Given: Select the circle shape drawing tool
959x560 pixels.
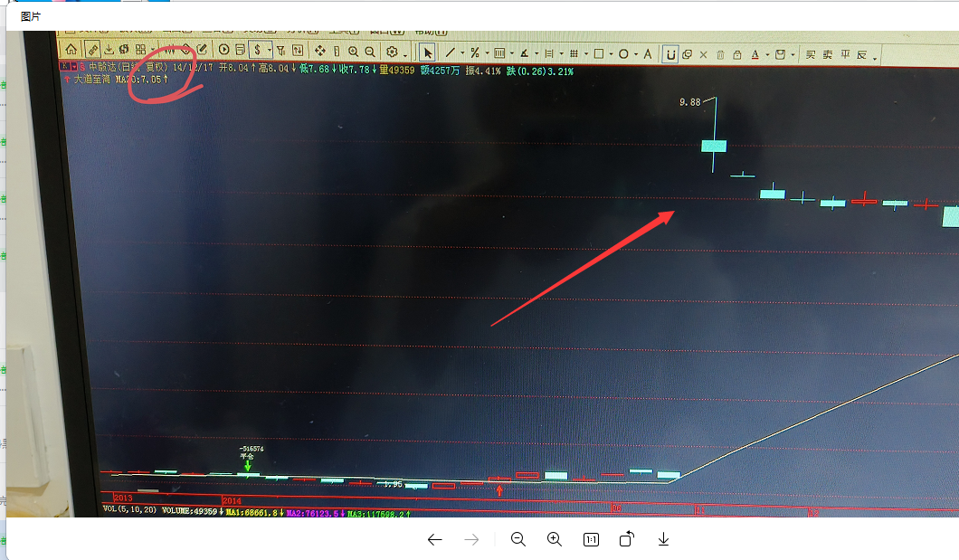Looking at the screenshot, I should click(623, 53).
